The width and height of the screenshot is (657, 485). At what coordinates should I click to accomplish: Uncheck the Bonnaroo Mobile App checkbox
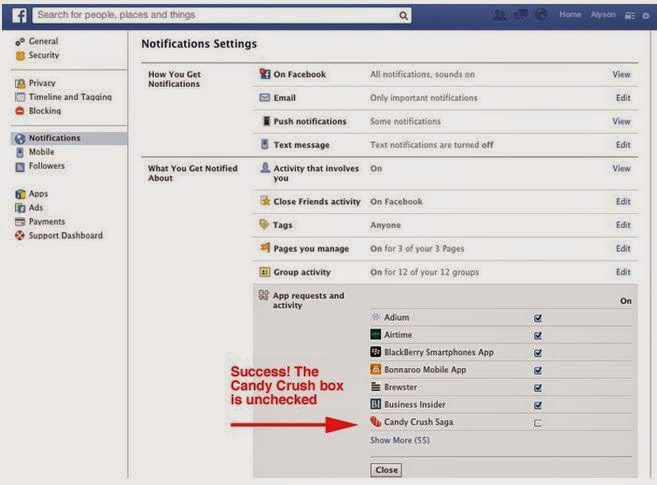point(538,370)
